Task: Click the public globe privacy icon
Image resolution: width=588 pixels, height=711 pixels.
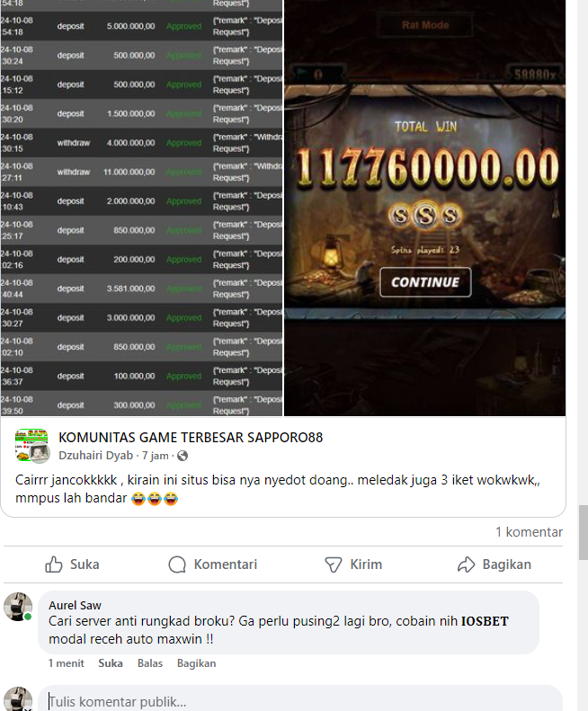Action: (183, 456)
